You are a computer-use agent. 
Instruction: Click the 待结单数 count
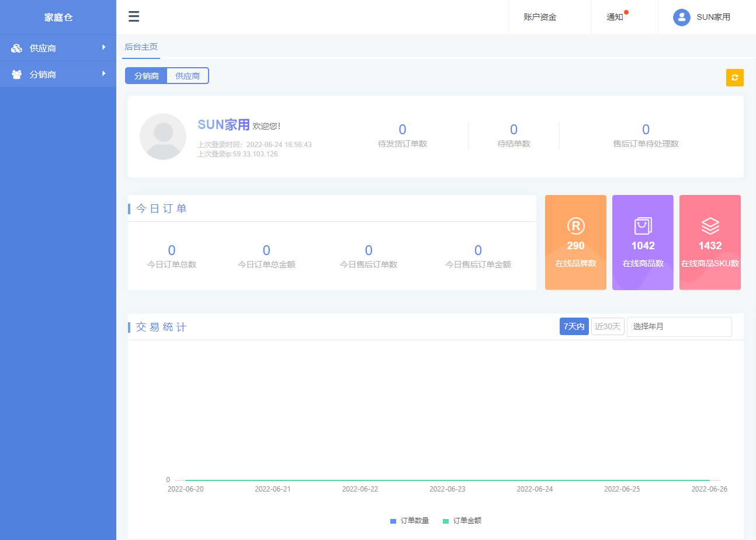pyautogui.click(x=514, y=130)
